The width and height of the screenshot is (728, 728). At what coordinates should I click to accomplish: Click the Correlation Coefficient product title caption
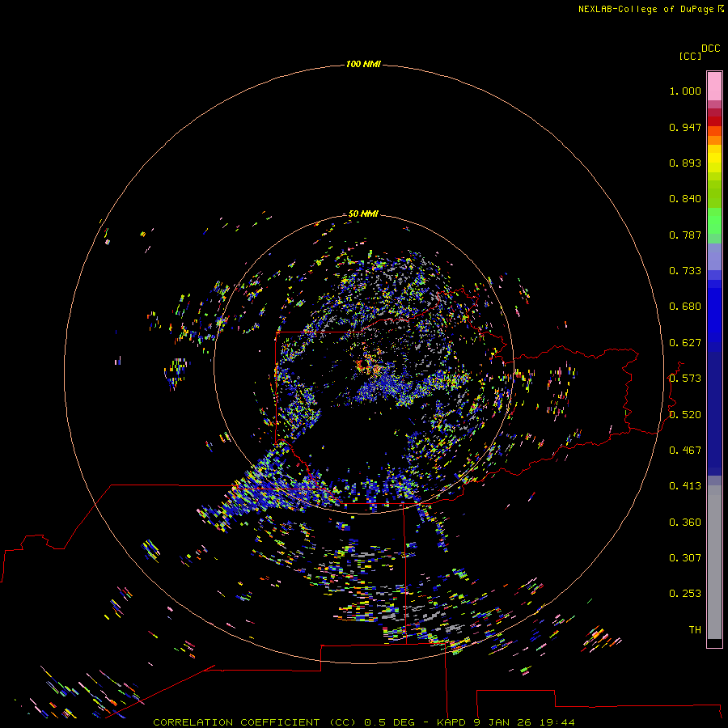click(x=363, y=722)
